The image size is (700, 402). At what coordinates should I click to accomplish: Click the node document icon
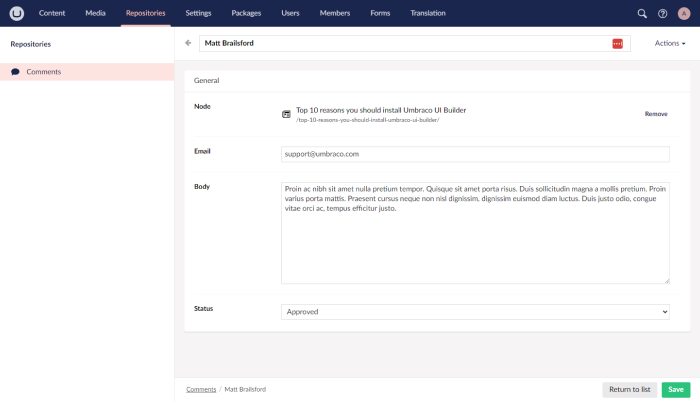tap(286, 115)
